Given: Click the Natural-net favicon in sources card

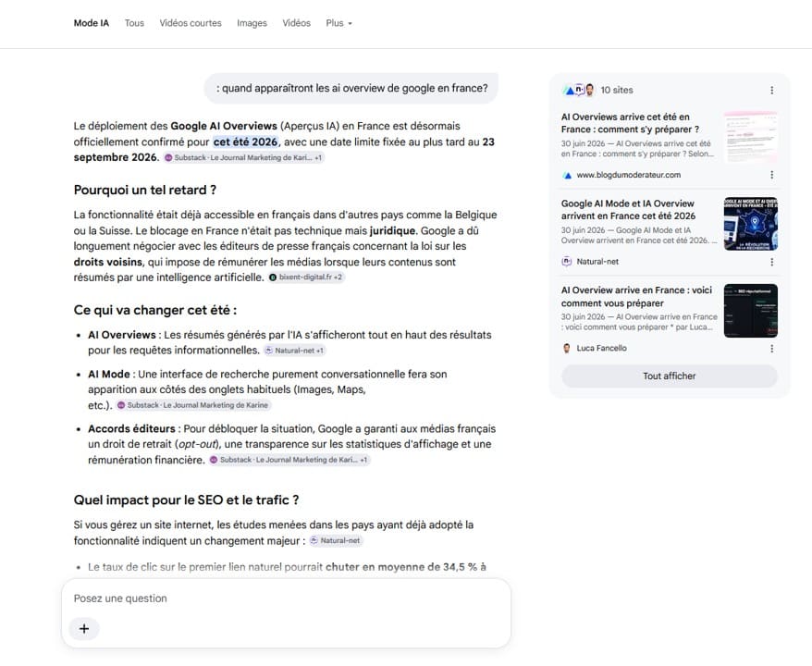Looking at the screenshot, I should (567, 262).
